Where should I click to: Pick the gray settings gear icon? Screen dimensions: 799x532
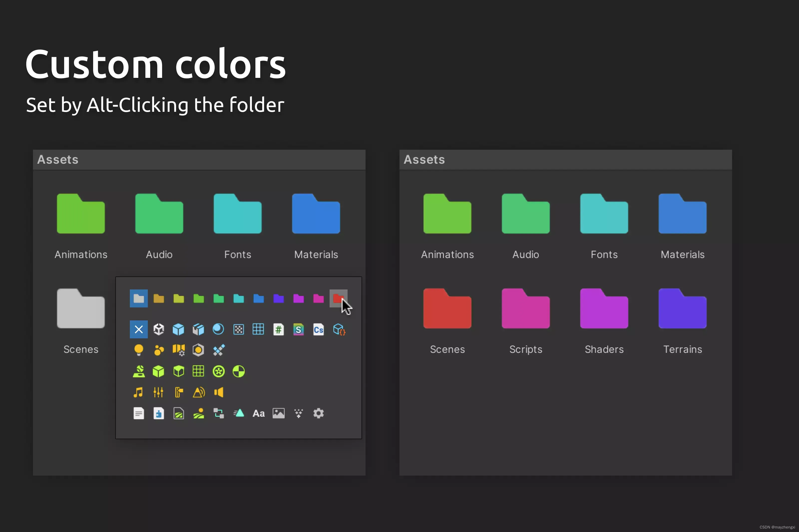click(x=318, y=413)
